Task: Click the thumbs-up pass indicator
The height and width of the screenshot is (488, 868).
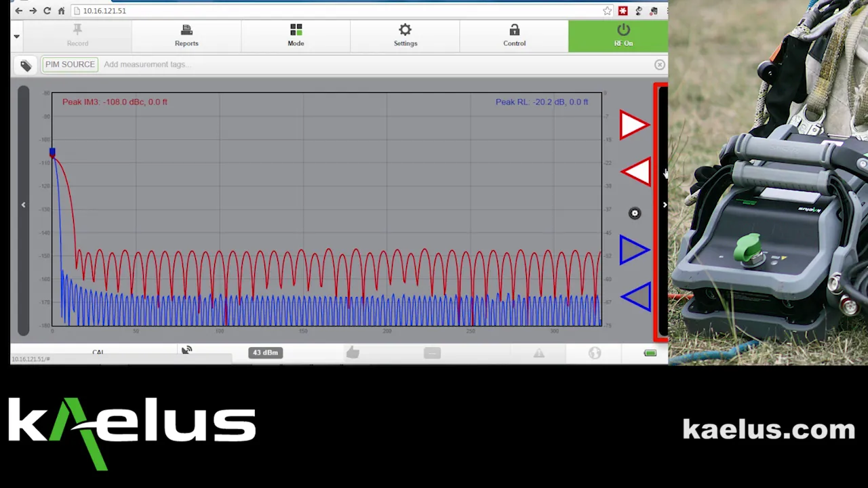Action: tap(353, 352)
